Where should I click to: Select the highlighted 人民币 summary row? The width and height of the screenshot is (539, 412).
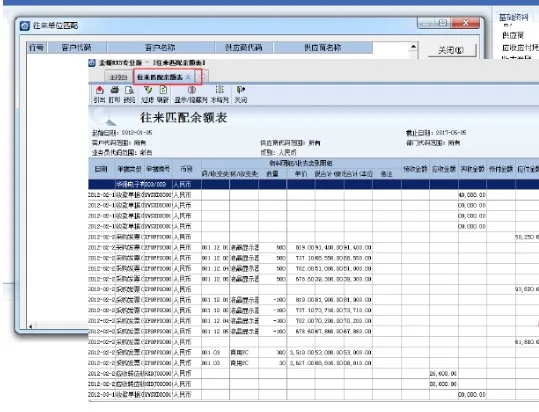[x=314, y=184]
